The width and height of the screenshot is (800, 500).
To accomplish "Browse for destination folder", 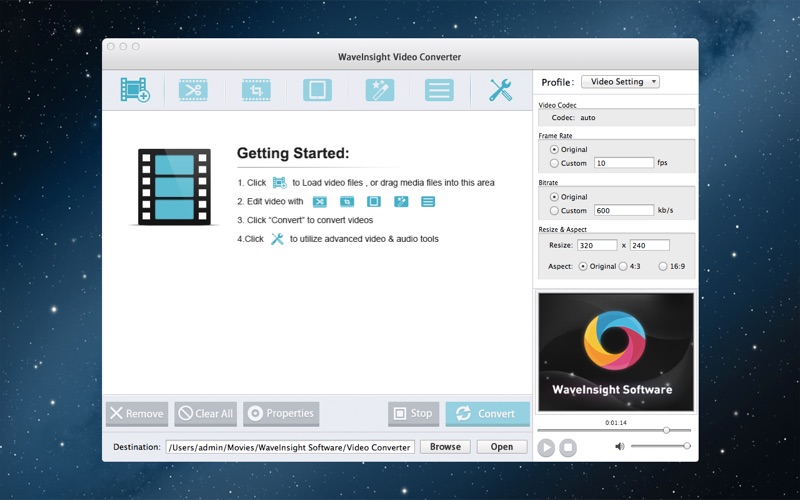I will (x=445, y=447).
